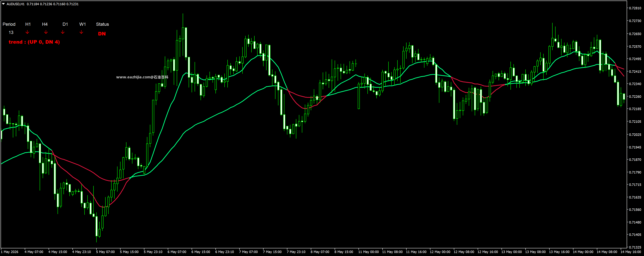Click the red down arrow under D1
The width and height of the screenshot is (644, 256).
pos(63,32)
